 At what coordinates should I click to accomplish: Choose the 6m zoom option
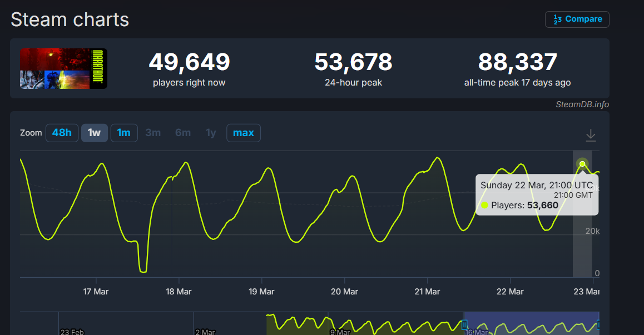[183, 133]
